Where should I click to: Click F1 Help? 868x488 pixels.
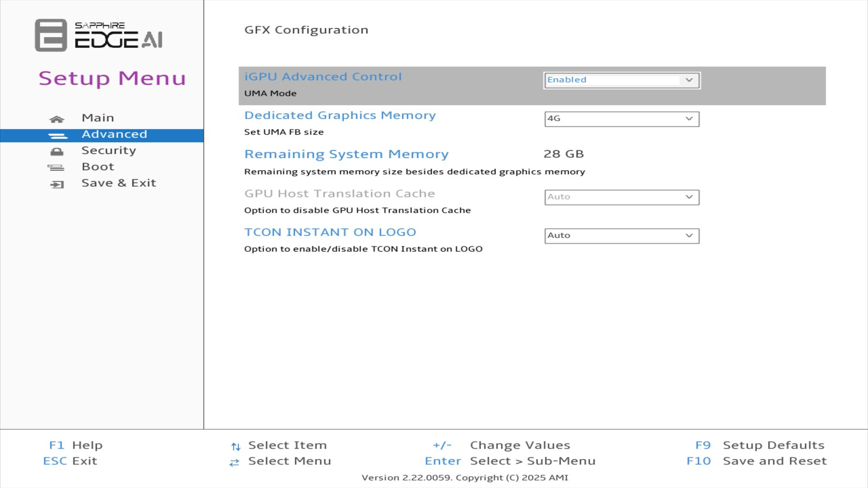[75, 445]
